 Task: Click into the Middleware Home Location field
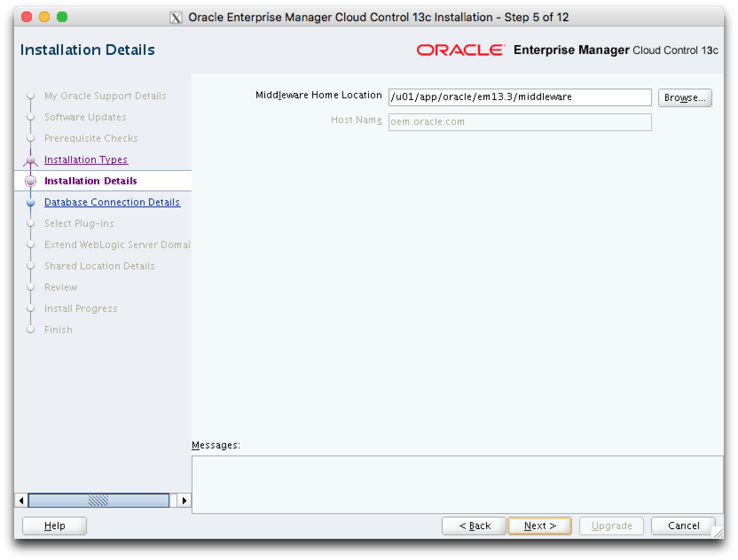coord(519,97)
